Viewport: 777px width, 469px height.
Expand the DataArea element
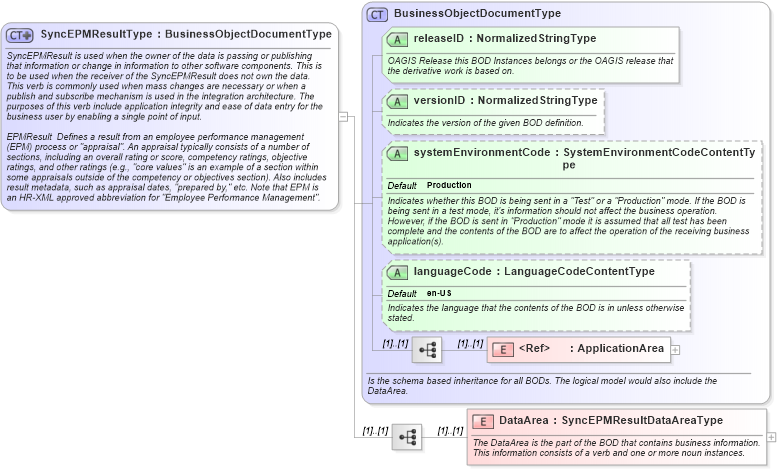(x=771, y=437)
